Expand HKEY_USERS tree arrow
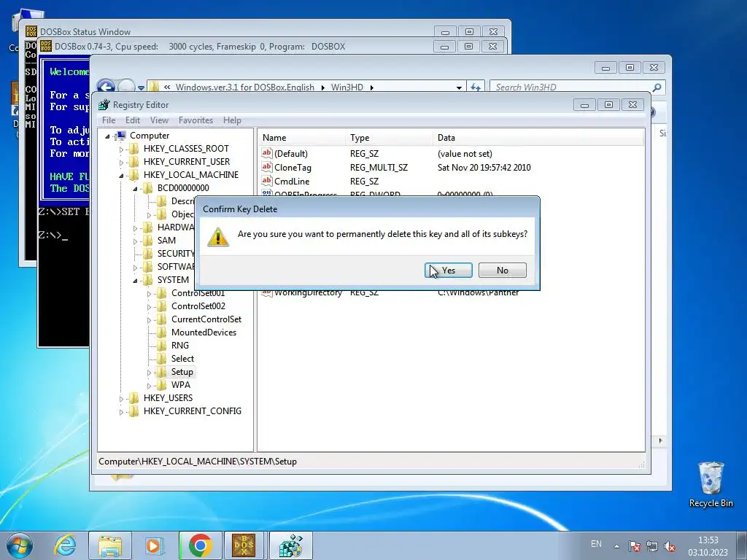747x560 pixels. pos(121,399)
